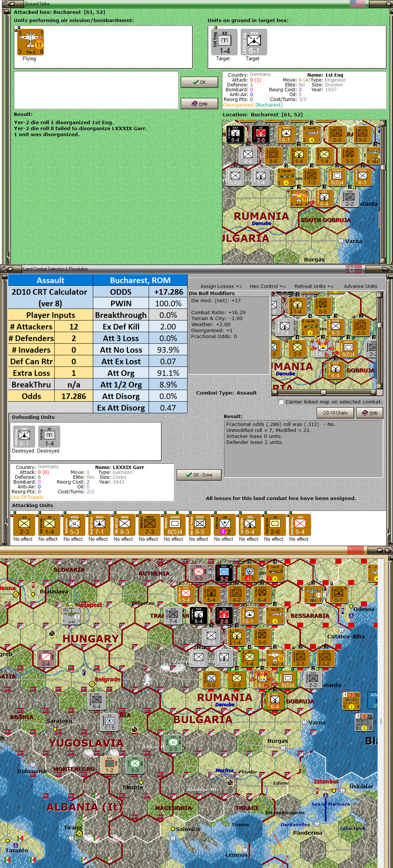This screenshot has height=868, width=393.
Task: Select the 5-3 attacking unit
Action: coord(74,525)
